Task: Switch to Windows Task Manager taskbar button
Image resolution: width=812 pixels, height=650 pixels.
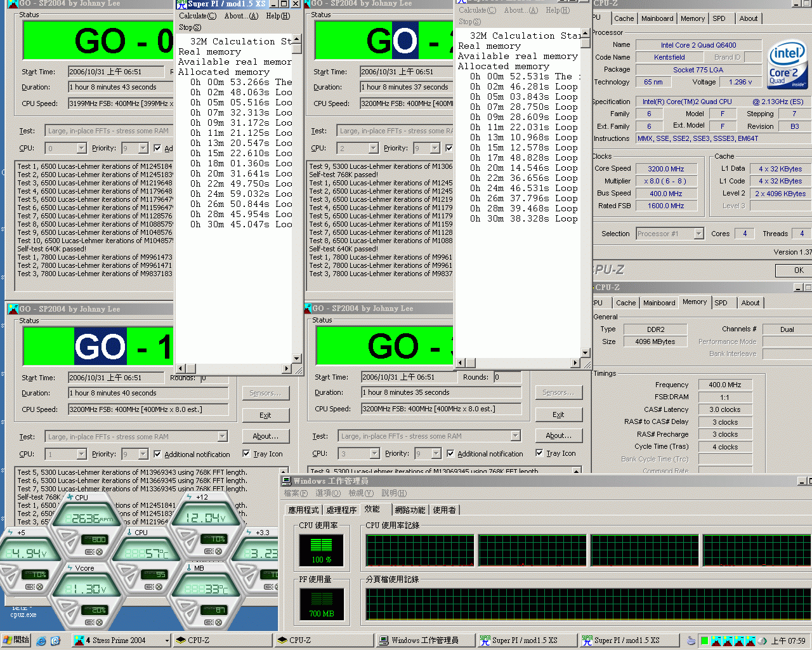Action: pyautogui.click(x=425, y=640)
